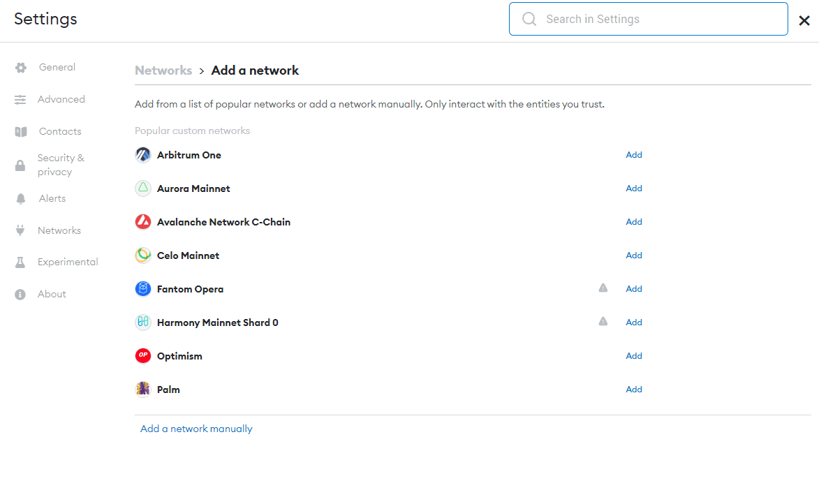This screenshot has height=504, width=819.
Task: Add the Avalanche Network C-Chain
Action: coord(634,222)
